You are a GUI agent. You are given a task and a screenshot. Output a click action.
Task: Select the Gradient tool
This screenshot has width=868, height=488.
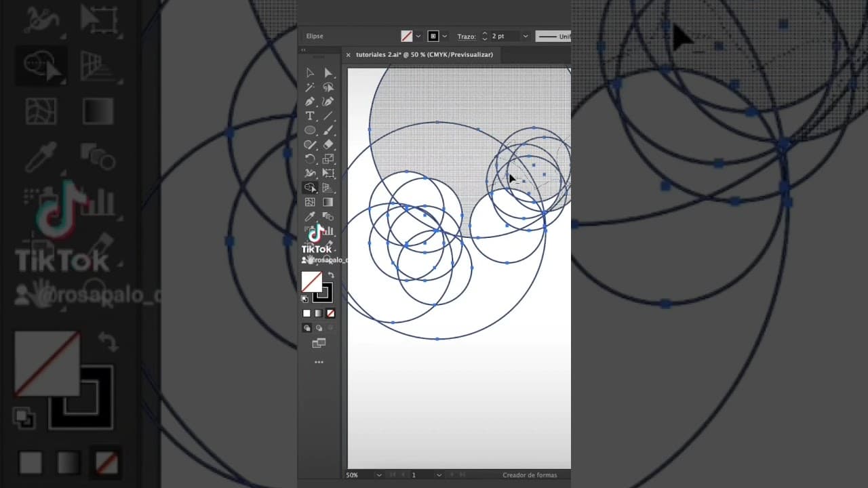point(328,202)
